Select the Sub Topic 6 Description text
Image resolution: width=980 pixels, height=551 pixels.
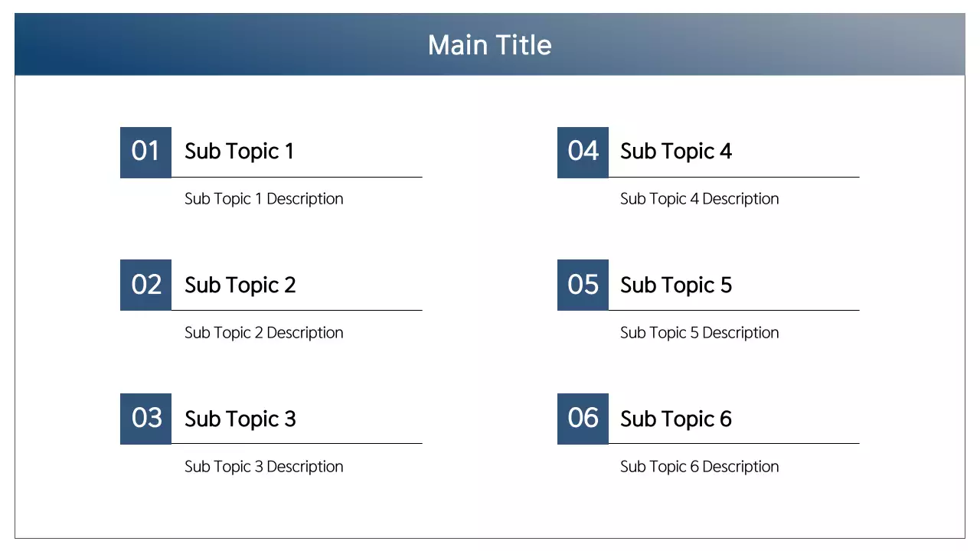[x=699, y=467]
